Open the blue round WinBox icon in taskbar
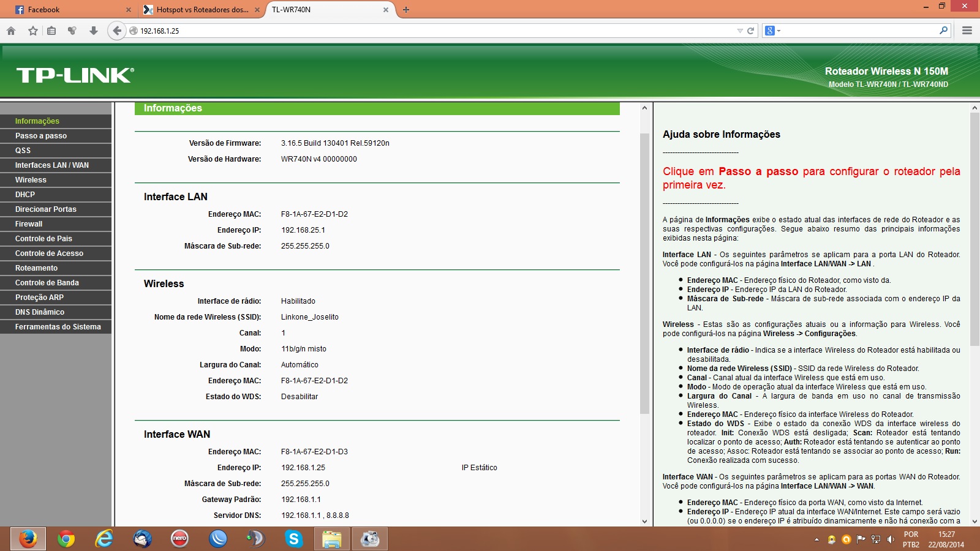Image resolution: width=980 pixels, height=551 pixels. click(218, 539)
